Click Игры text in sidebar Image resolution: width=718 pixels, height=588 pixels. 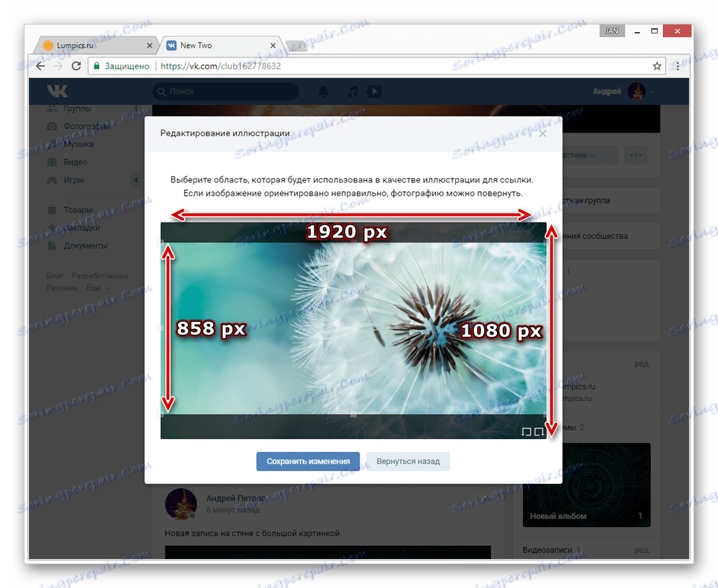74,180
